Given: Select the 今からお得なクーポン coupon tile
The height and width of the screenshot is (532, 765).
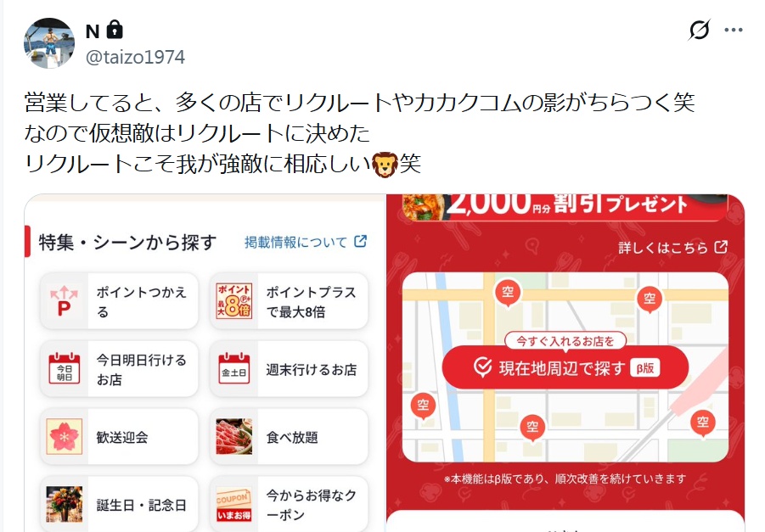Looking at the screenshot, I should [289, 504].
